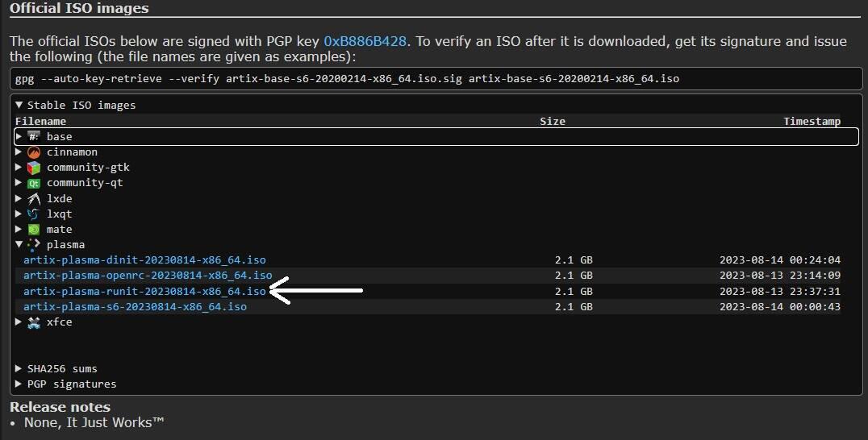
Task: Click the xfce mouse icon
Action: point(34,322)
